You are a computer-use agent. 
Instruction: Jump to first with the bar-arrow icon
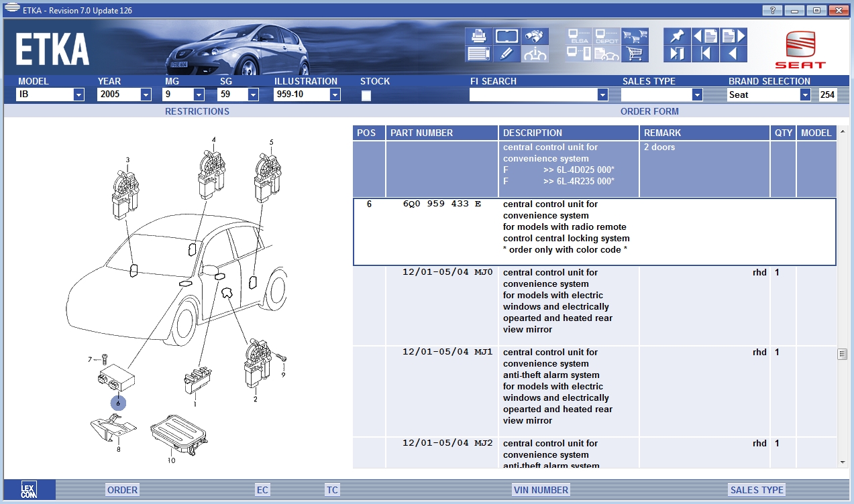(x=705, y=54)
